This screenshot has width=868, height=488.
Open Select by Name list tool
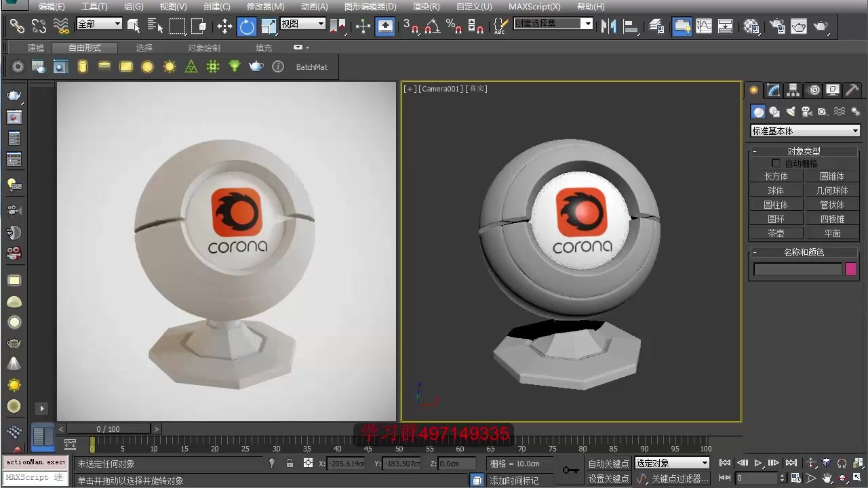coord(155,26)
